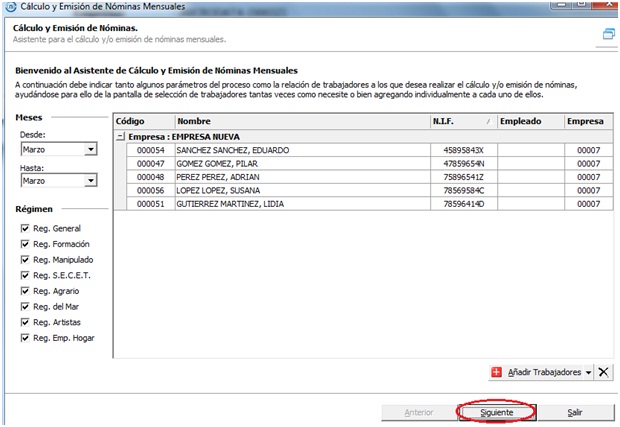Click code cell 000054

tap(150, 150)
